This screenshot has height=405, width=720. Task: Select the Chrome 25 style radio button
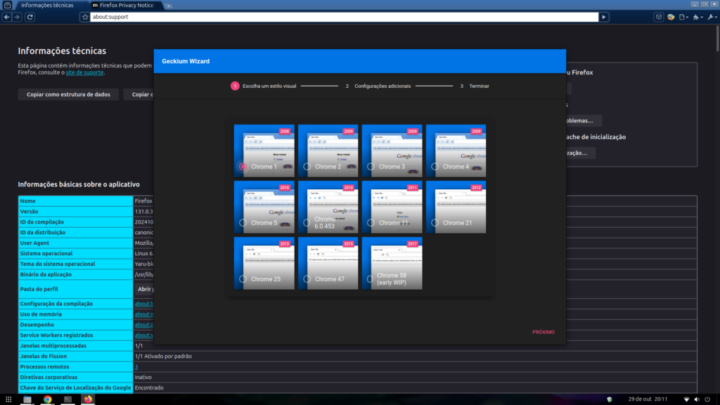pos(243,279)
